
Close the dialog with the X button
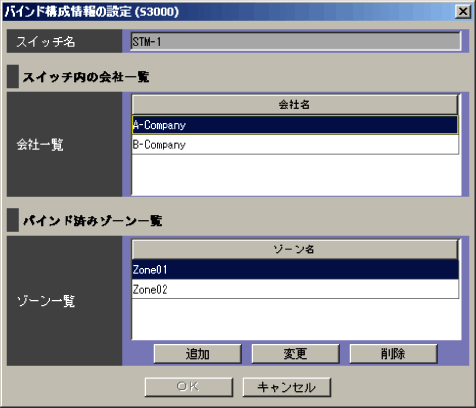[x=463, y=12]
